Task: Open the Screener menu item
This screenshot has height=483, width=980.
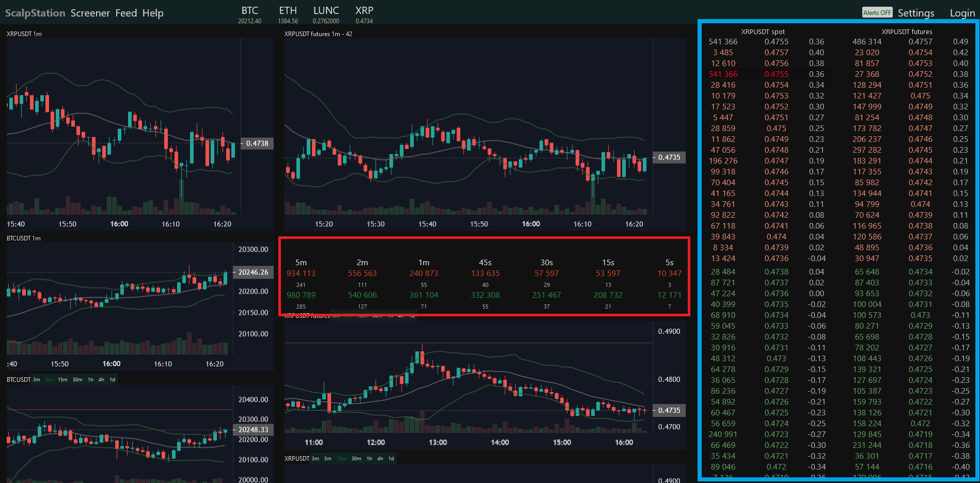Action: pos(90,13)
